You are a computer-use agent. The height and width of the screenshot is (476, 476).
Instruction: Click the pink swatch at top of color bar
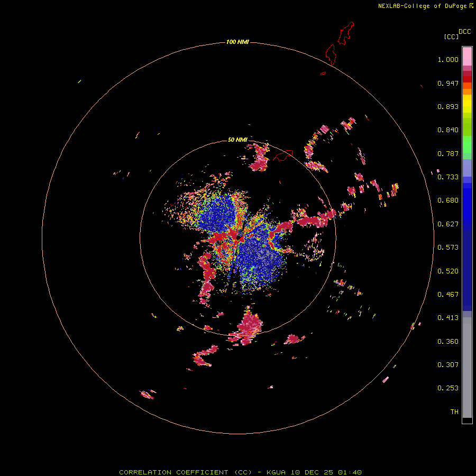click(x=467, y=57)
